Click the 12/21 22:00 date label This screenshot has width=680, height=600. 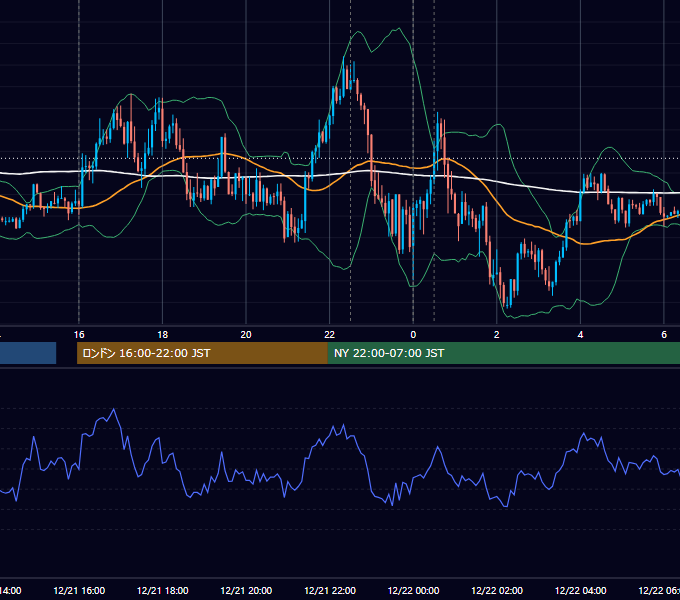coord(330,591)
